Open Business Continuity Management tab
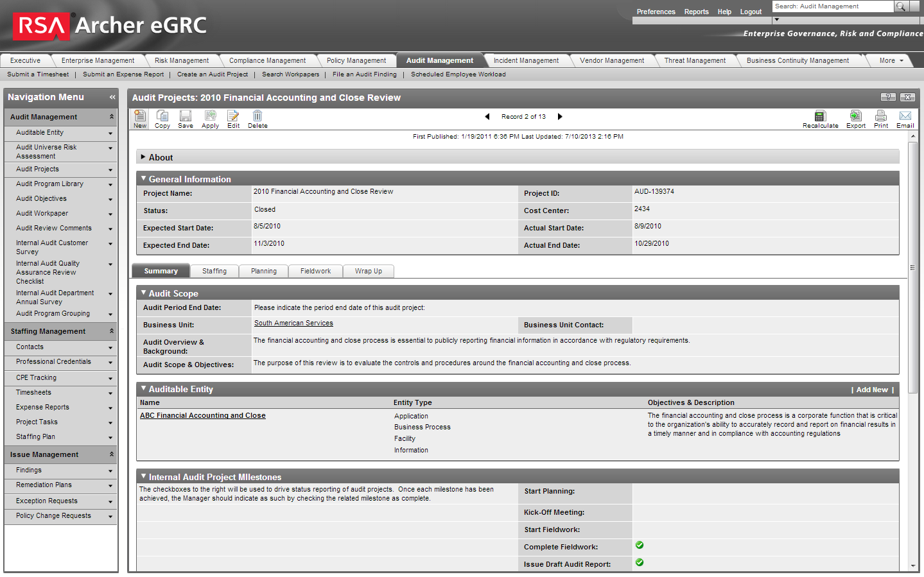This screenshot has width=924, height=577. coord(798,60)
